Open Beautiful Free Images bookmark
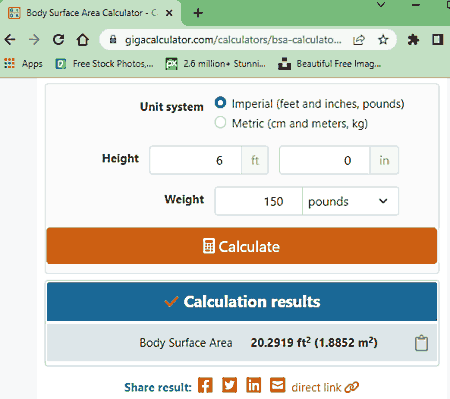 click(329, 63)
